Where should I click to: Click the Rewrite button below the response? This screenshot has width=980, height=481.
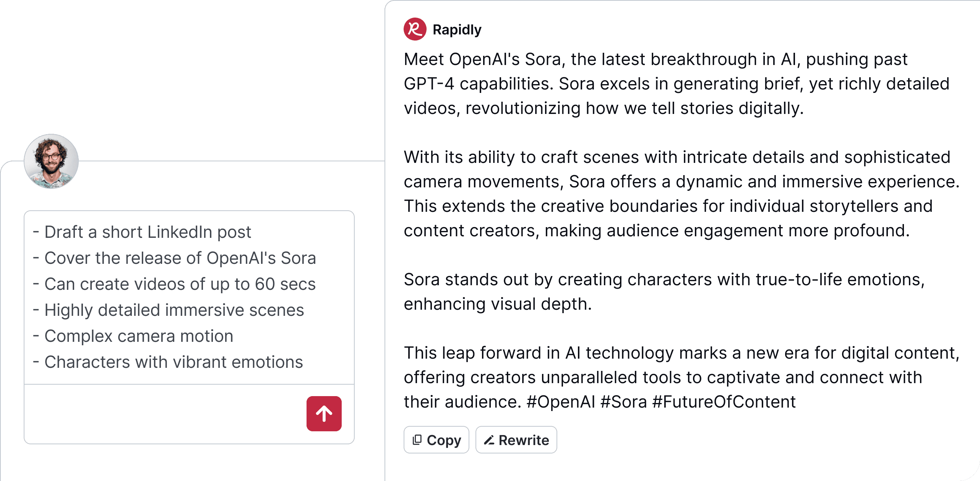(x=516, y=439)
